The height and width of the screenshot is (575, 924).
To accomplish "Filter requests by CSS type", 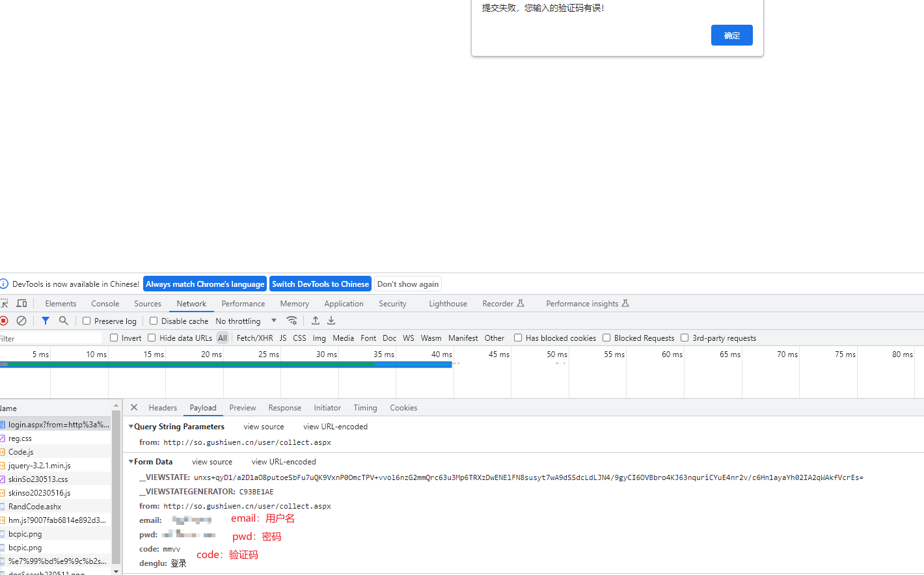I will click(x=299, y=338).
